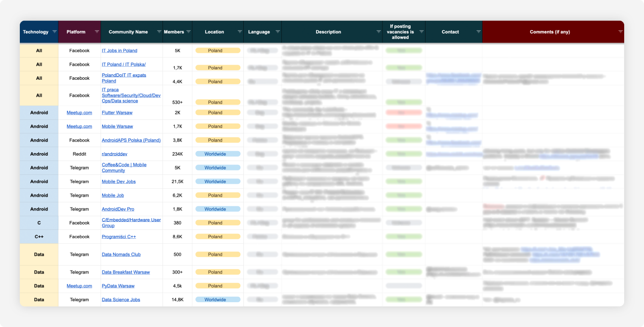Viewport: 644px width, 327px height.
Task: Open the C/Embedded/Hardware User Group link
Action: point(131,222)
